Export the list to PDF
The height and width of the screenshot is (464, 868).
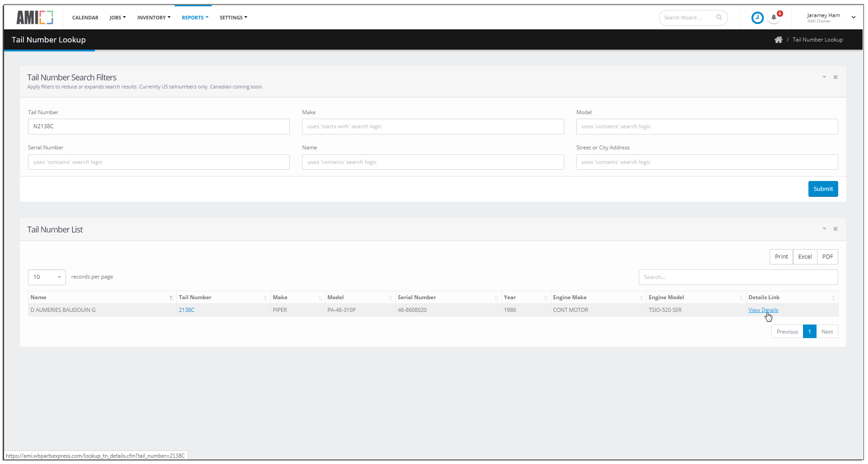point(827,257)
